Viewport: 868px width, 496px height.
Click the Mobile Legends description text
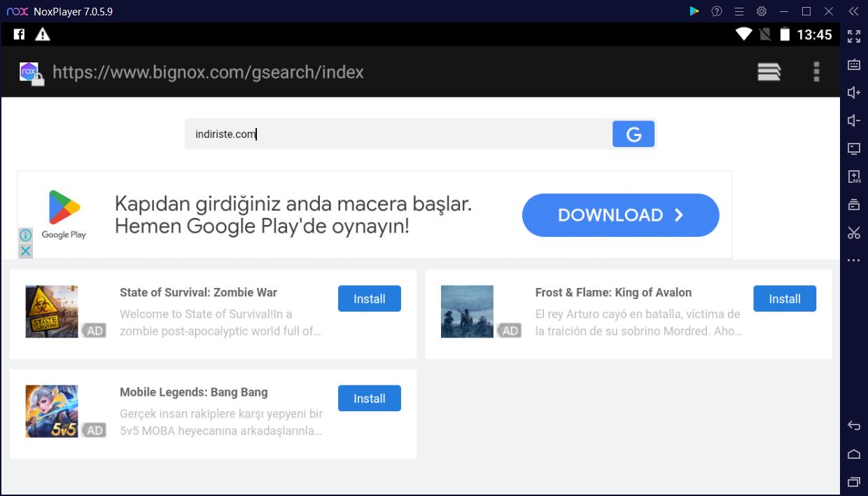click(x=221, y=422)
